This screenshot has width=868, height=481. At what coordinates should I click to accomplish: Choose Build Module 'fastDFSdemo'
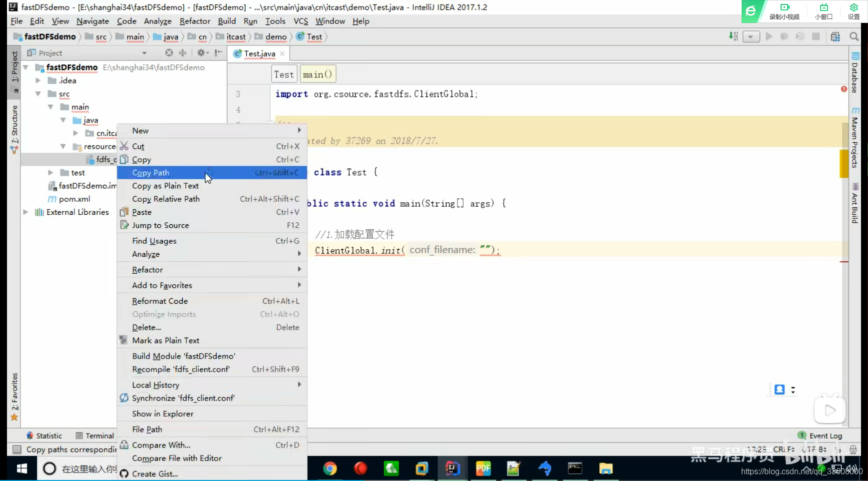[212, 356]
